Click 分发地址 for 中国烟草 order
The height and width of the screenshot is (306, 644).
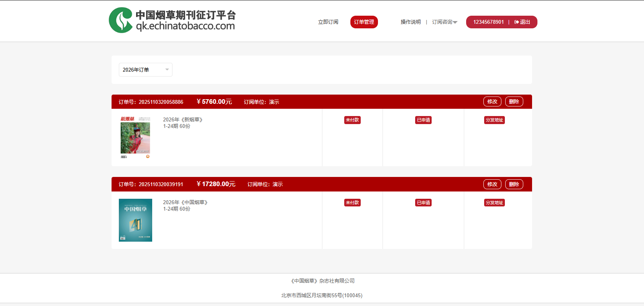(494, 203)
